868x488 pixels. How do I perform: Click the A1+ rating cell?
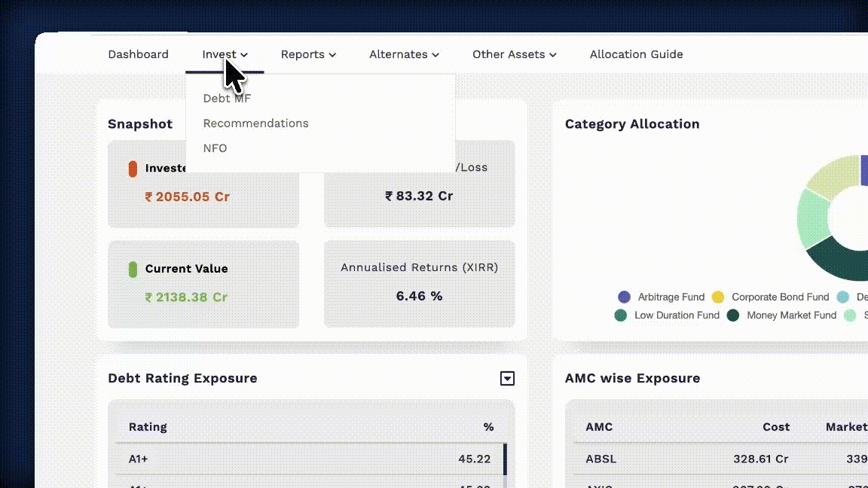pyautogui.click(x=139, y=459)
